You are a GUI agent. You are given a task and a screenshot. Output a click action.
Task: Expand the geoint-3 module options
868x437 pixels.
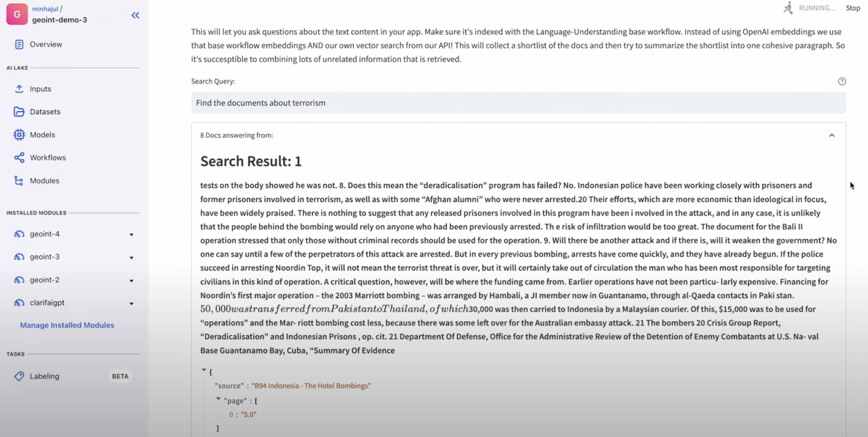point(131,257)
